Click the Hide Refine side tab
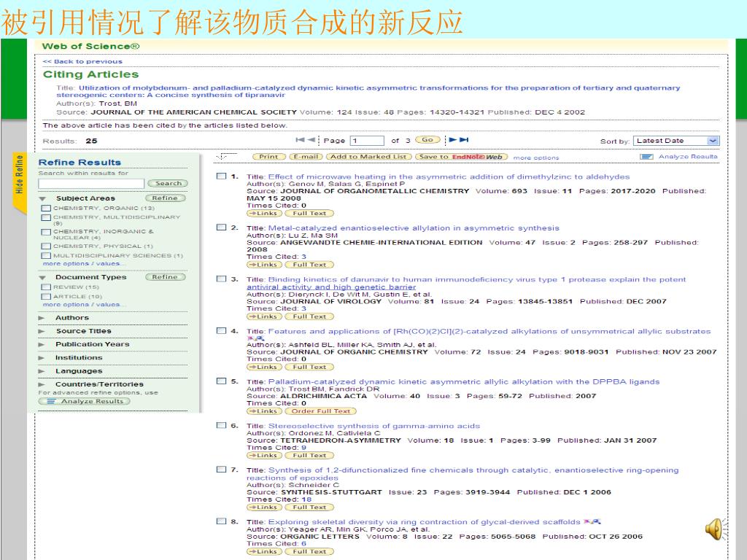This screenshot has height=560, width=747. (x=19, y=183)
